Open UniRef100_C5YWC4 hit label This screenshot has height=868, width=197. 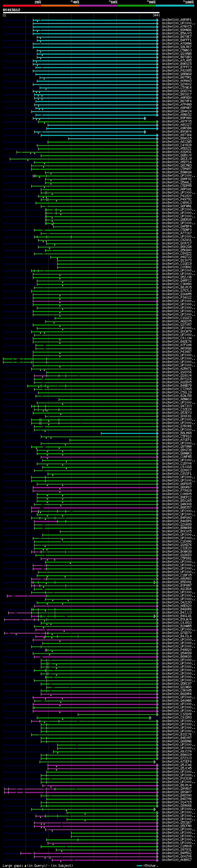point(177,88)
